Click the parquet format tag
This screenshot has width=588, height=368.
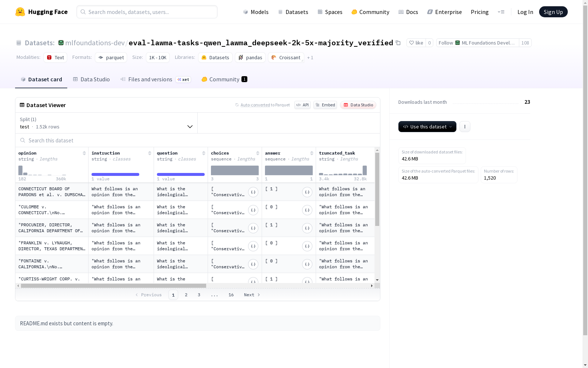point(111,57)
